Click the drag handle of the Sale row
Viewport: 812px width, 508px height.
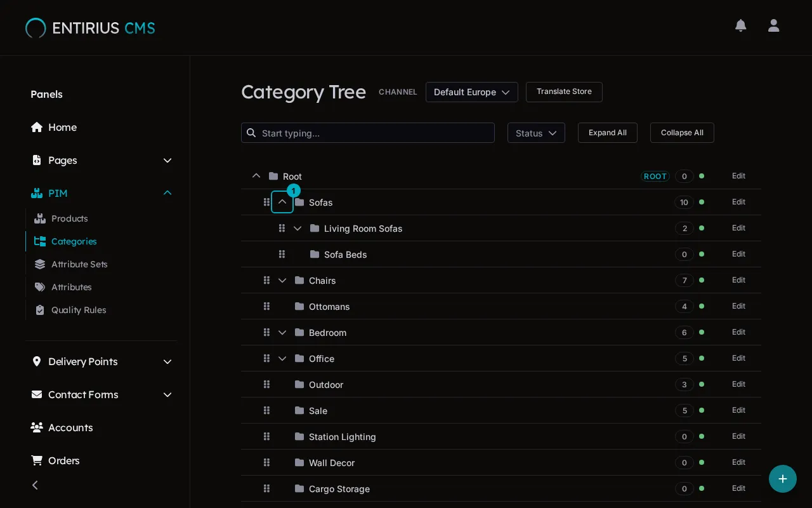pyautogui.click(x=266, y=410)
